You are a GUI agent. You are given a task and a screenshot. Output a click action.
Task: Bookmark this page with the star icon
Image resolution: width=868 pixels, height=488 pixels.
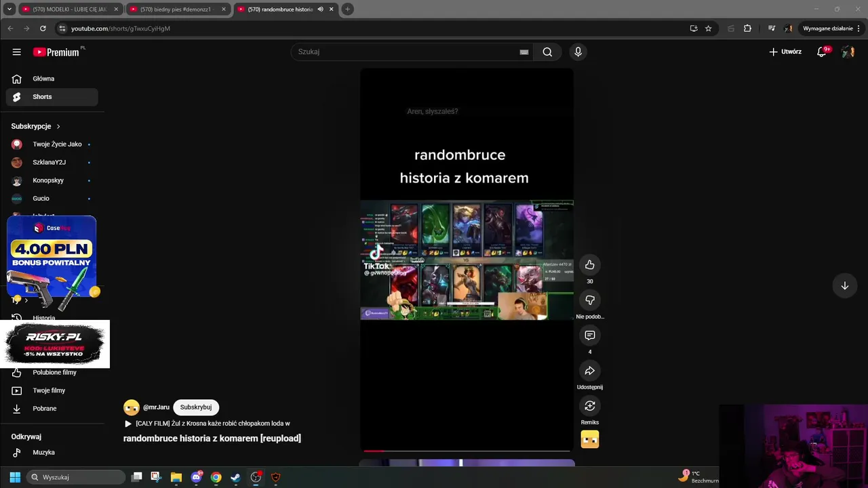pos(709,28)
